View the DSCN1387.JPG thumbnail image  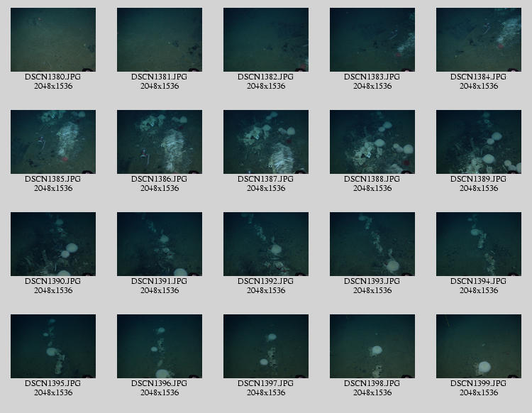(266, 142)
